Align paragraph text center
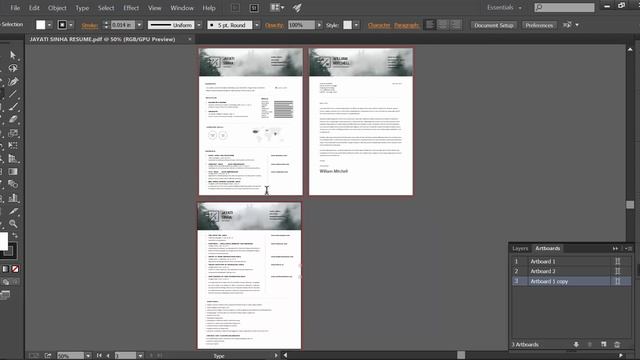Image resolution: width=640 pixels, height=360 pixels. tap(443, 25)
